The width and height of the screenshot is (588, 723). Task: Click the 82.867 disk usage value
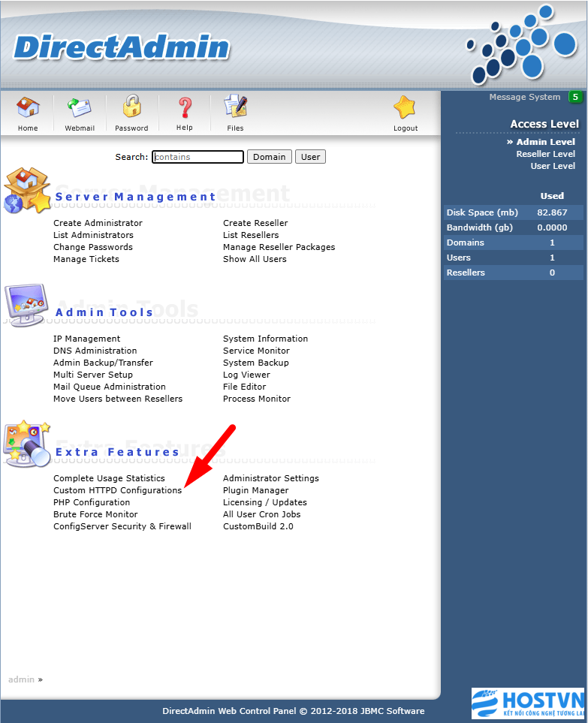(x=552, y=212)
